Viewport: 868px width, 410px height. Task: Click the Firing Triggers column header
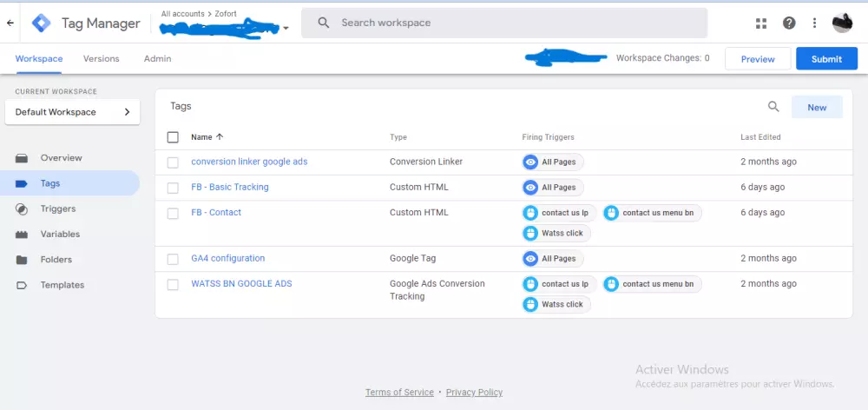(x=548, y=137)
